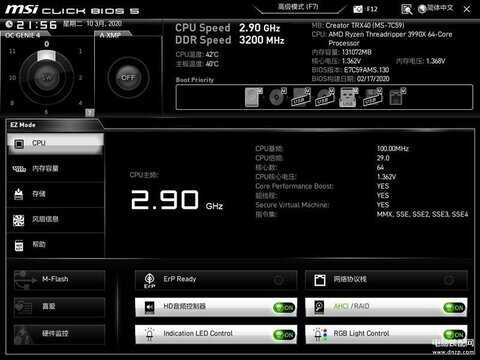Click the hard disk boot device icon
Image resolution: width=480 pixels, height=360 pixels.
[253, 97]
